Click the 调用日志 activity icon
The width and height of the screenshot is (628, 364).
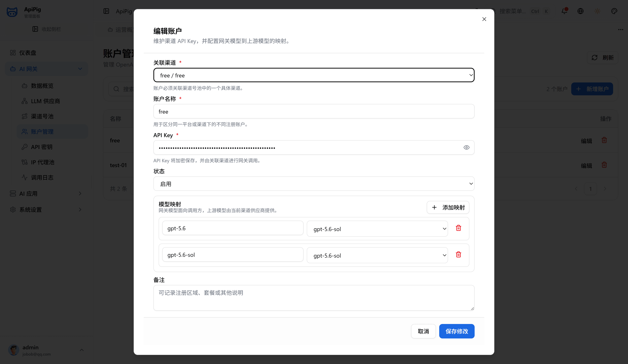click(x=24, y=178)
